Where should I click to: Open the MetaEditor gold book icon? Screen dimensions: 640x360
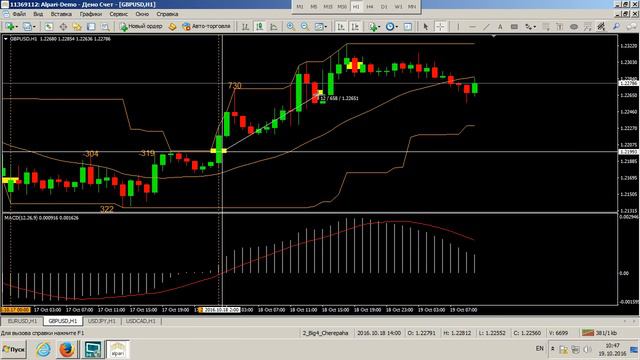click(x=172, y=27)
